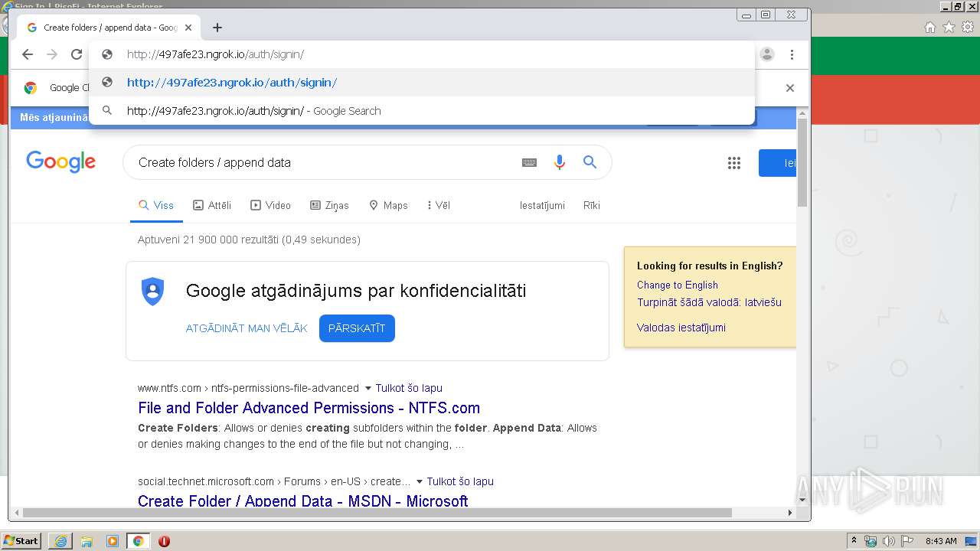This screenshot has height=551, width=980.
Task: Open Valodas iestatījumi link
Action: tap(681, 328)
